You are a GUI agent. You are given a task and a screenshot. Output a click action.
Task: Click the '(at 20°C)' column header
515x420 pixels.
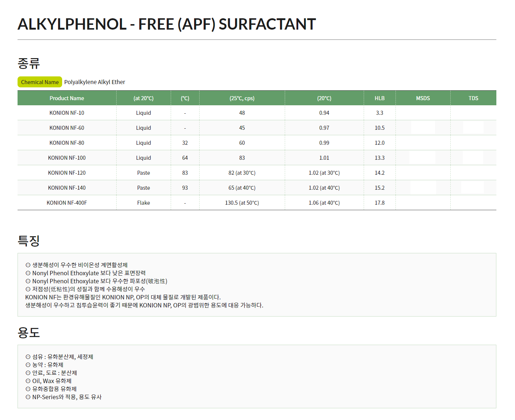pos(144,98)
